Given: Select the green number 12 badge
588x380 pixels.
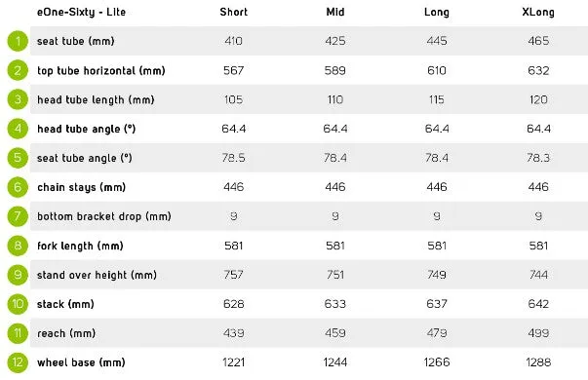Looking at the screenshot, I should coord(18,362).
